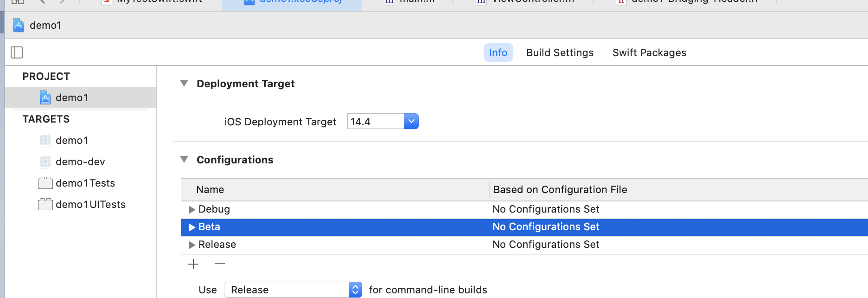Click the iOS Deployment Target text field
The height and width of the screenshot is (298, 868).
pos(376,122)
